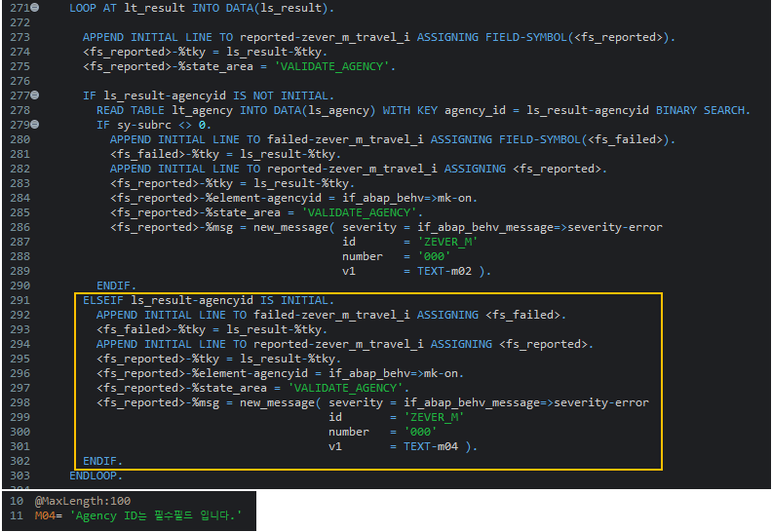This screenshot has height=532, width=772.
Task: Click ELSEIF keyword on line 291
Action: click(103, 300)
